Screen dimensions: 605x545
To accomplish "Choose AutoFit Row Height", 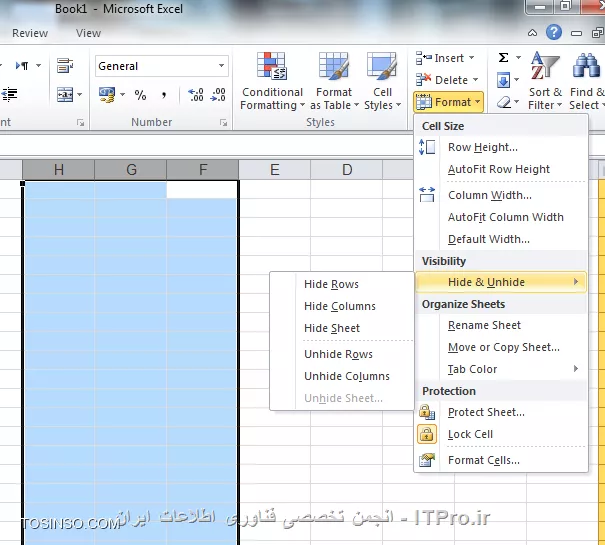I will [501, 169].
